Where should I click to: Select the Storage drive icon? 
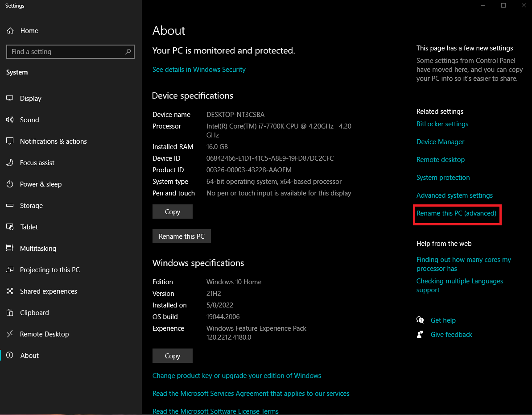(x=10, y=206)
